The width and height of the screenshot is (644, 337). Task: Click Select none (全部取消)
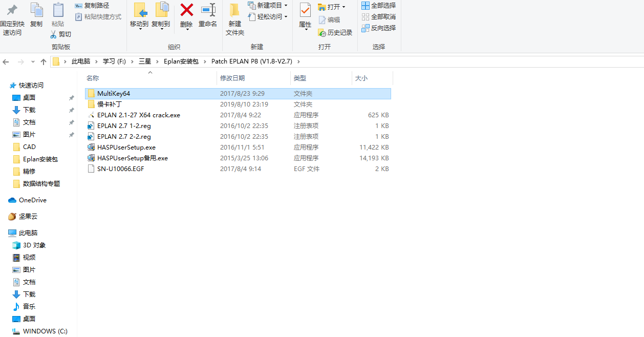point(378,17)
